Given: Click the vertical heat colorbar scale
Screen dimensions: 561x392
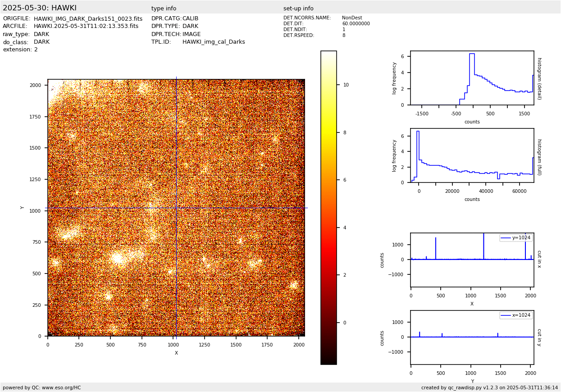Looking at the screenshot, I should coord(328,207).
